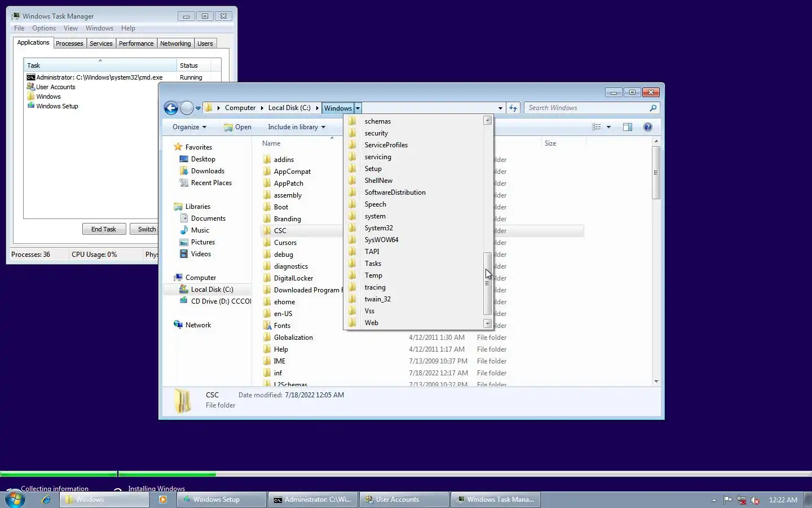
Task: Open Recent Places icon in navigation pane
Action: [x=184, y=183]
